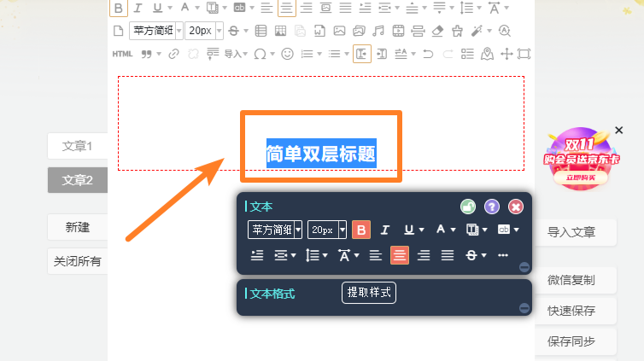Viewport: 644px width, 361px height.
Task: Switch to the 文章1 tab
Action: pyautogui.click(x=77, y=146)
